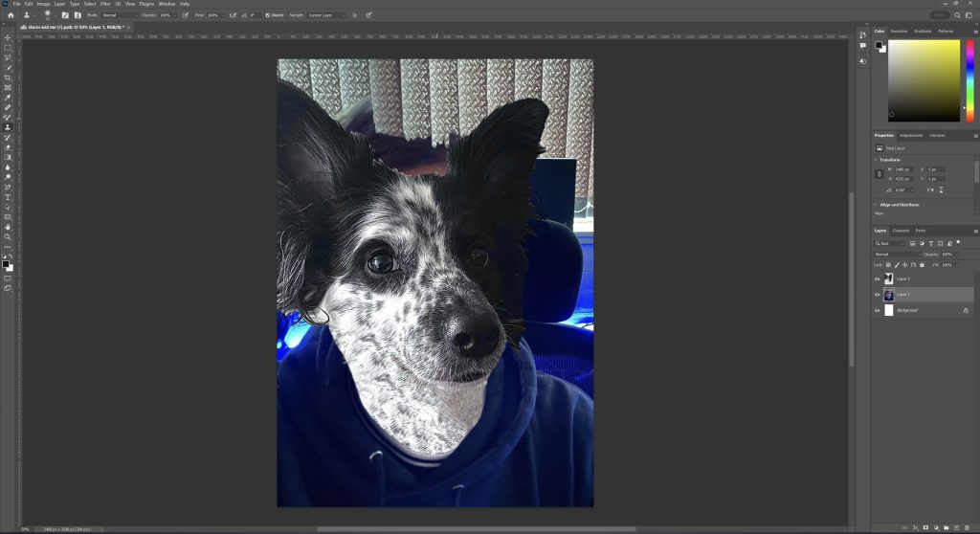The height and width of the screenshot is (534, 980).
Task: Select the Eyedropper tool
Action: (8, 98)
